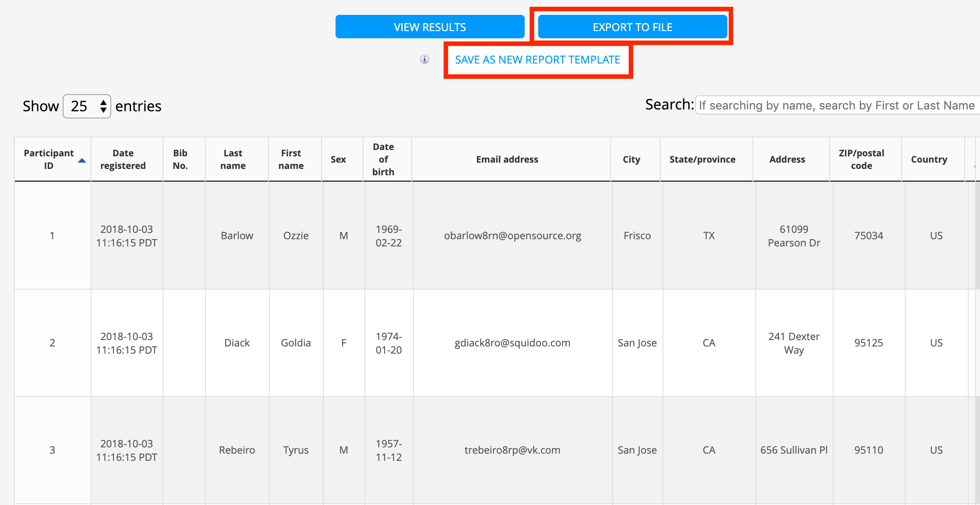980x505 pixels.
Task: Click the Participant ID sort arrow
Action: pos(82,160)
